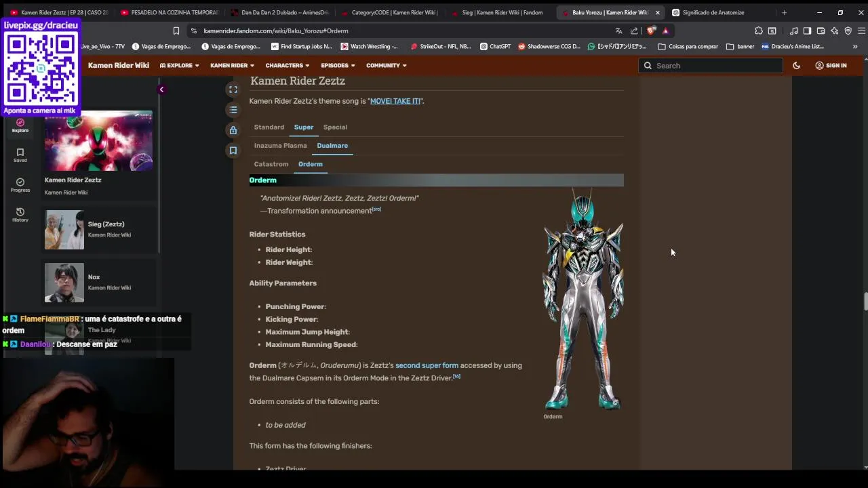Open the Dracieu's Anime List bookmark
This screenshot has height=488, width=868.
(792, 47)
